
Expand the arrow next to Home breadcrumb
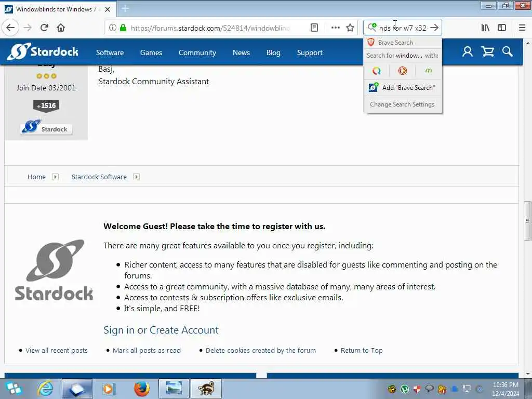[x=55, y=177]
